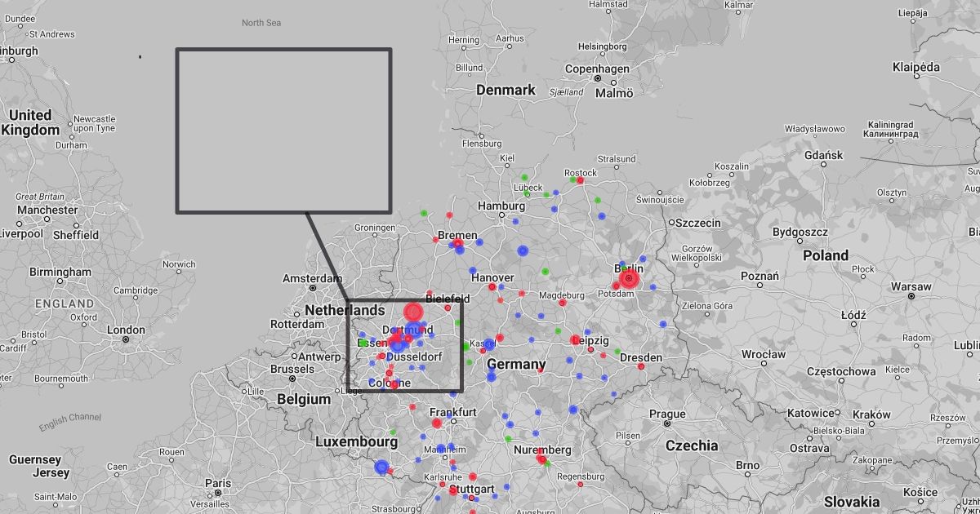Click the Copenhagen city label
This screenshot has height=514, width=980.
pos(597,69)
